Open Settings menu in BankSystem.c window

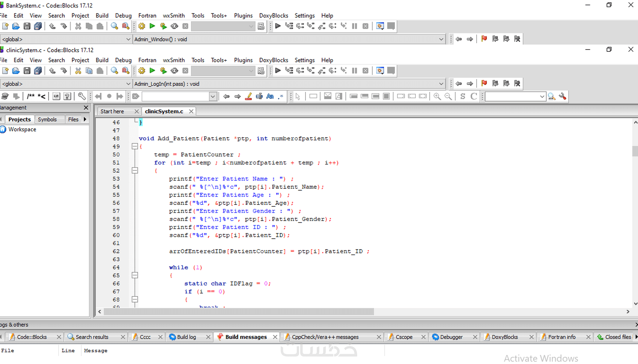pyautogui.click(x=304, y=15)
